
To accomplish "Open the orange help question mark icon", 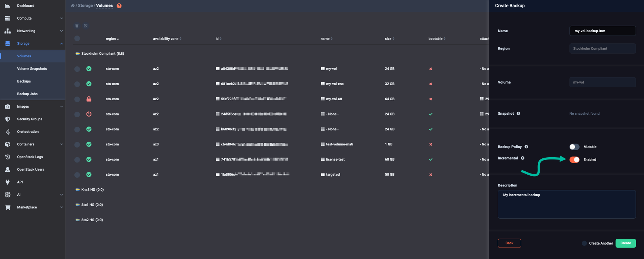I will (119, 6).
